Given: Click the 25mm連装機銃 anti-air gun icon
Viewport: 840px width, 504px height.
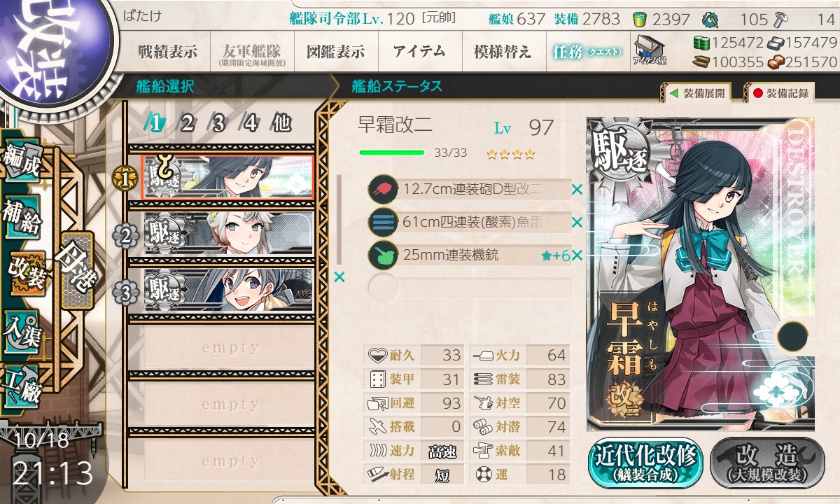Looking at the screenshot, I should pos(383,255).
